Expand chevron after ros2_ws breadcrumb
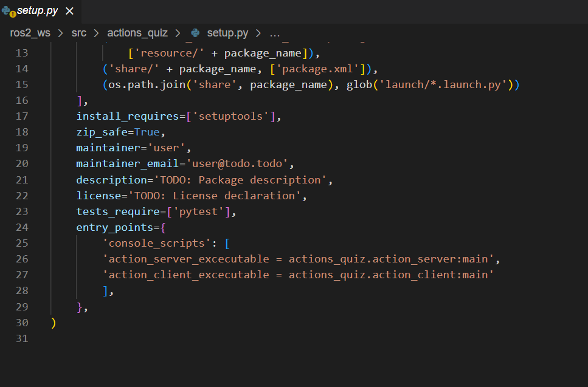Image resolution: width=588 pixels, height=387 pixels. 60,33
